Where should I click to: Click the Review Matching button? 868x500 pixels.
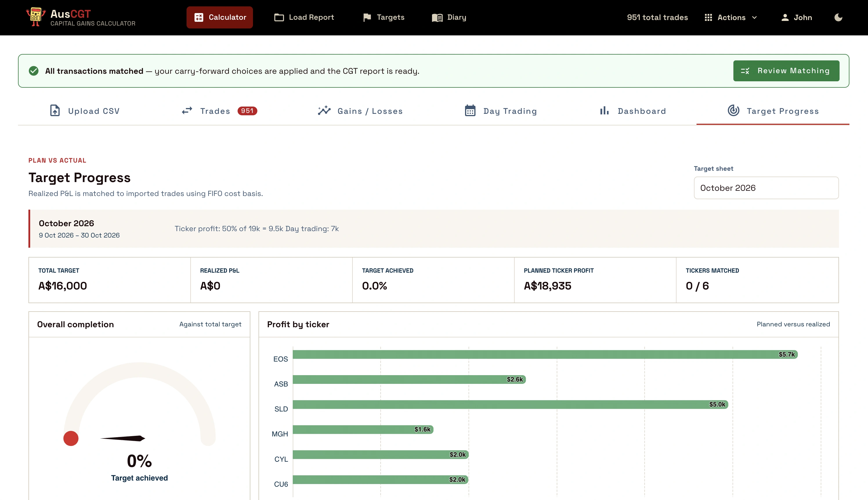coord(786,71)
